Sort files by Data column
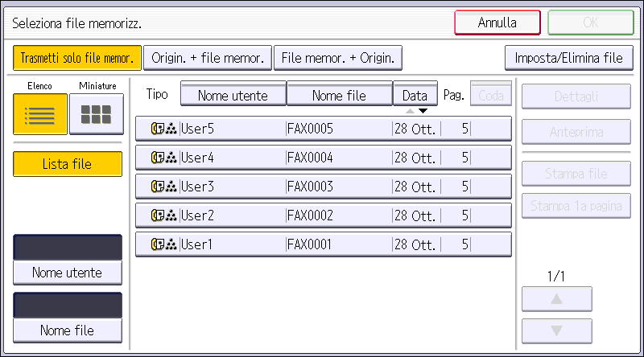Screen dimensions: 644x357 coord(415,95)
